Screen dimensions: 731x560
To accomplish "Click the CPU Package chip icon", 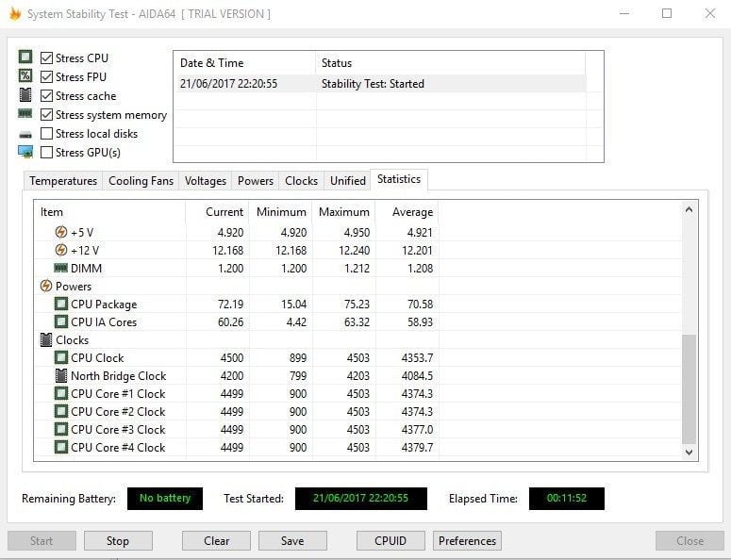I will (x=61, y=304).
